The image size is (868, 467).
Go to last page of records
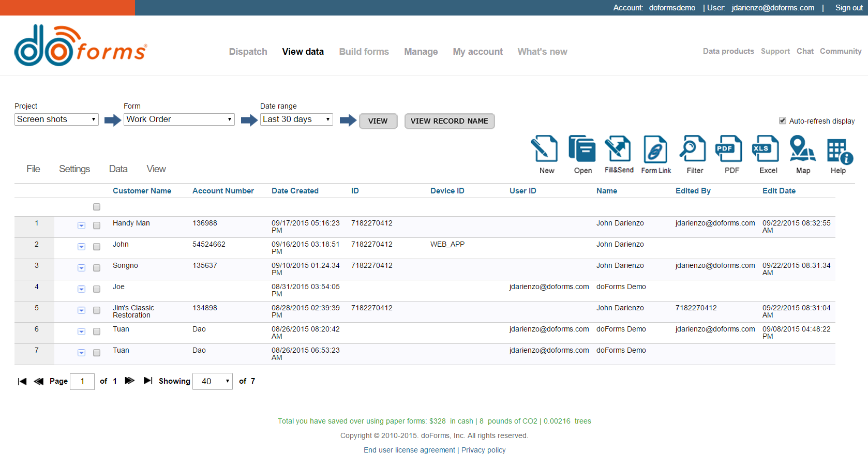click(x=148, y=381)
